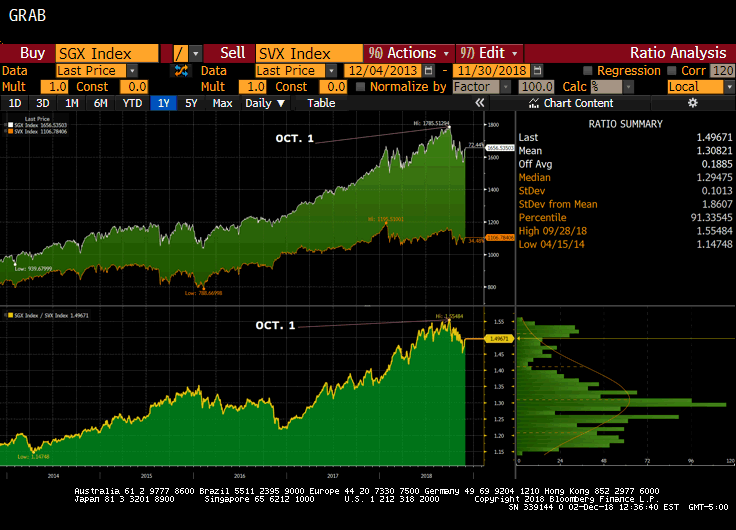Open the Actions menu
The width and height of the screenshot is (736, 530).
(408, 53)
